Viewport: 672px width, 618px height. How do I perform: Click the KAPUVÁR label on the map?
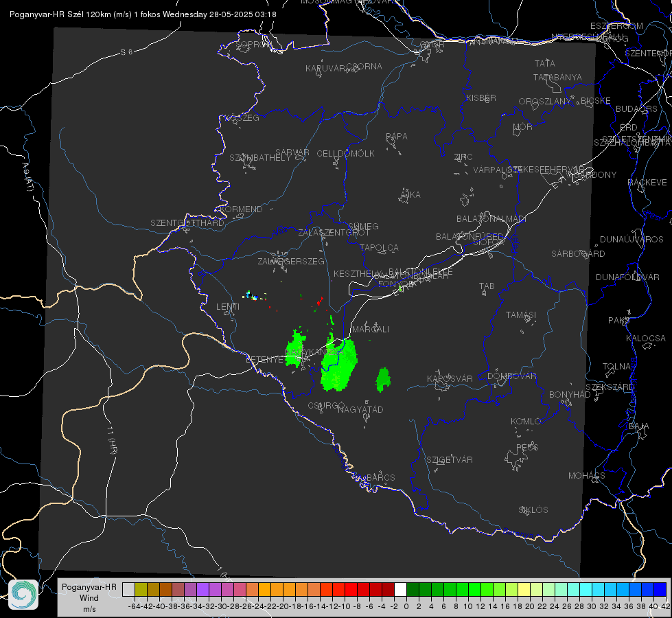(326, 69)
